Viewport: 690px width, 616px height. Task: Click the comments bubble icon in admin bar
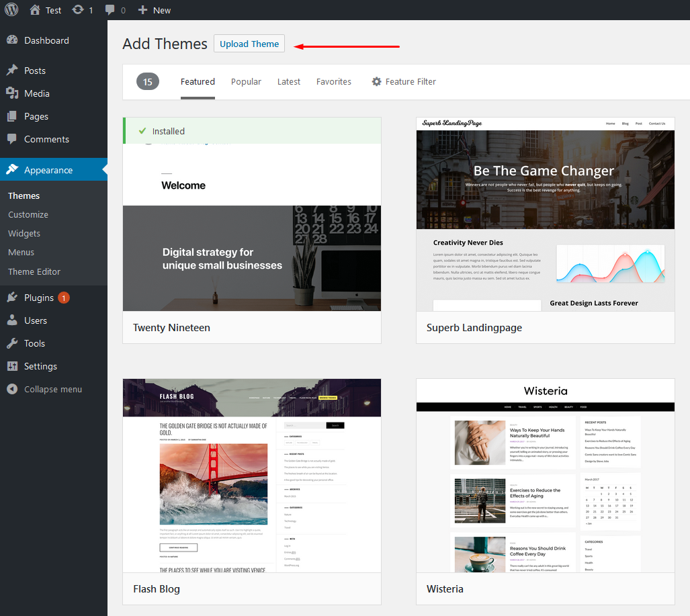(x=110, y=10)
